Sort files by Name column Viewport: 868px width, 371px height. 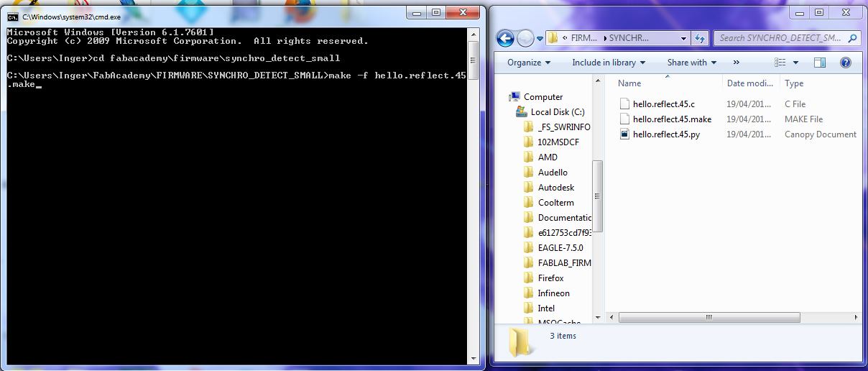click(629, 83)
